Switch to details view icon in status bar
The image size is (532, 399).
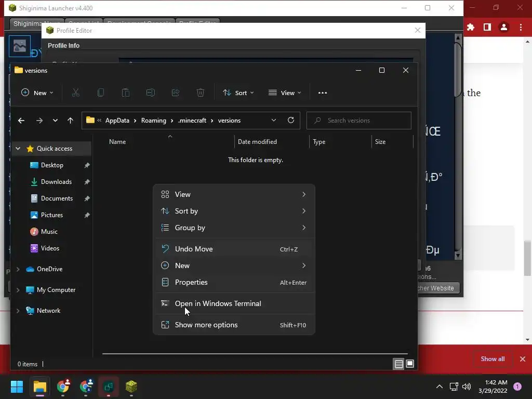398,364
